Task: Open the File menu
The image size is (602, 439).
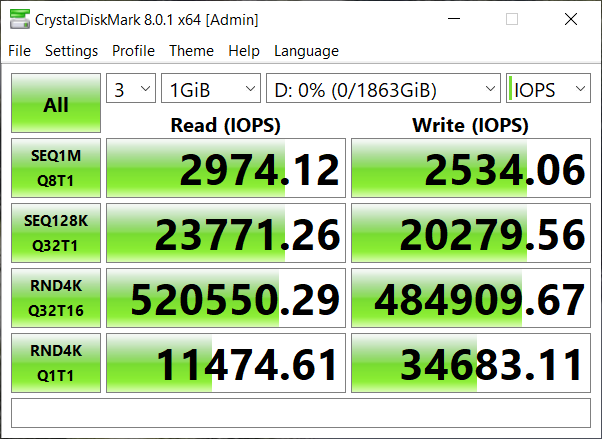Action: pos(19,51)
